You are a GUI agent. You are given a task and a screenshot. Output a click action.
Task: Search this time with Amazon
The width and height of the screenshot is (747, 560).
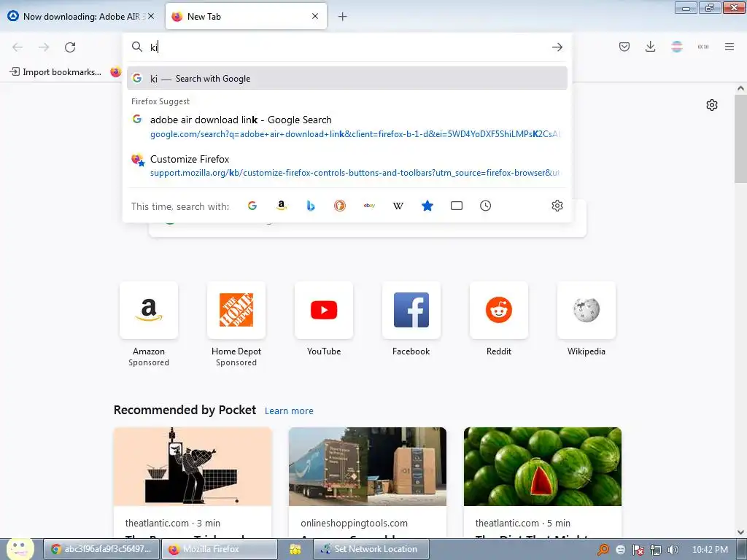pyautogui.click(x=282, y=206)
